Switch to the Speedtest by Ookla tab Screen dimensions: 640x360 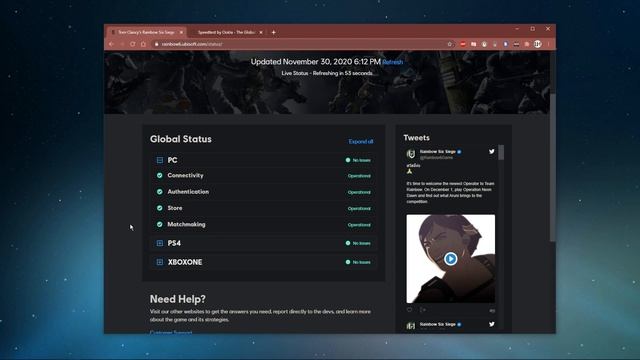pyautogui.click(x=227, y=32)
